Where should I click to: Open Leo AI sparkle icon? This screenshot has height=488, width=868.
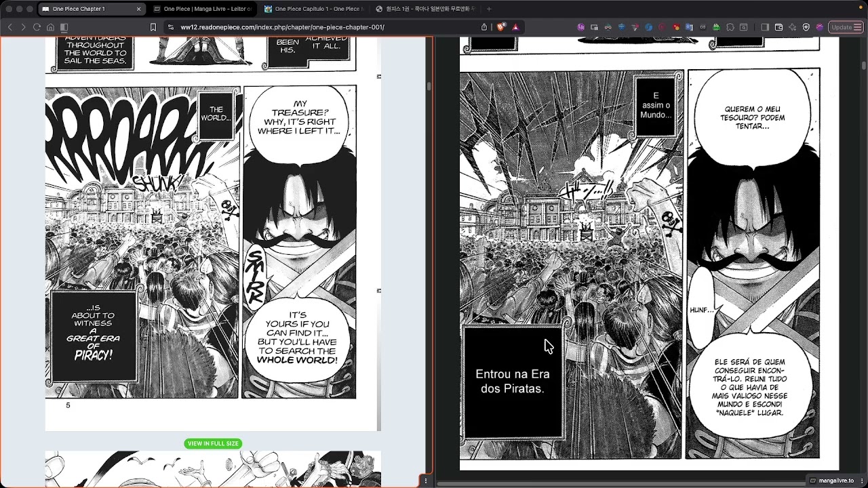(792, 27)
